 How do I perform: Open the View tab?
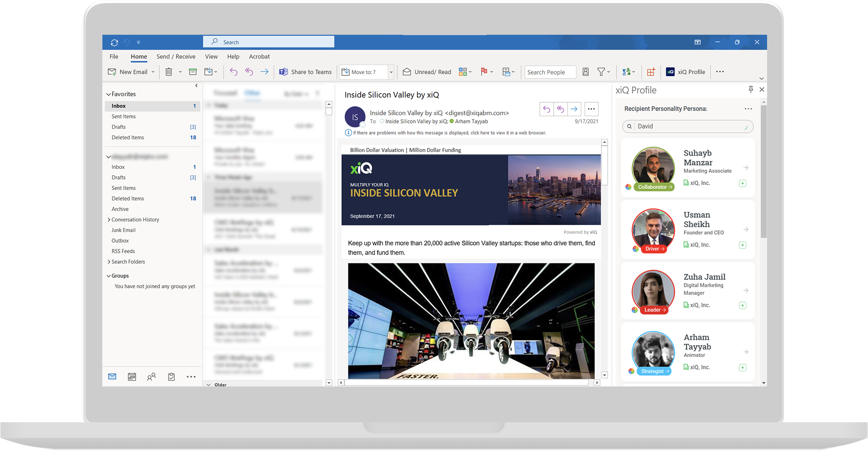point(211,56)
